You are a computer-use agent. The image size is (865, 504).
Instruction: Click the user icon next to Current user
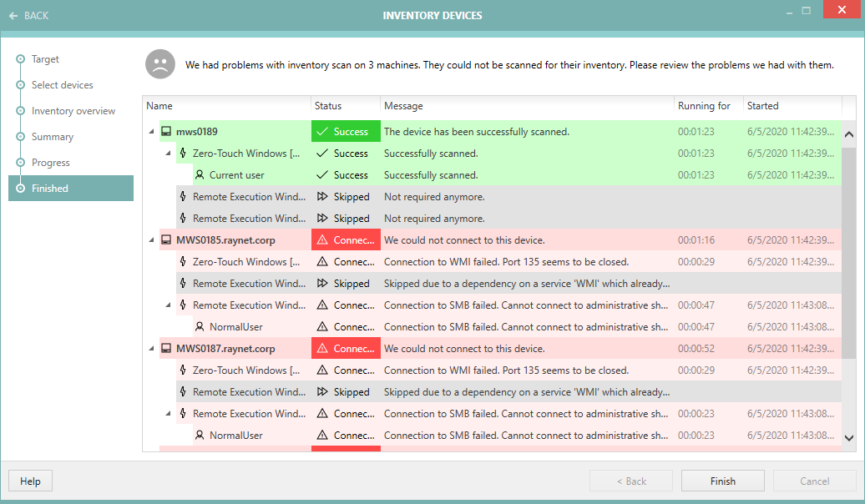(200, 175)
